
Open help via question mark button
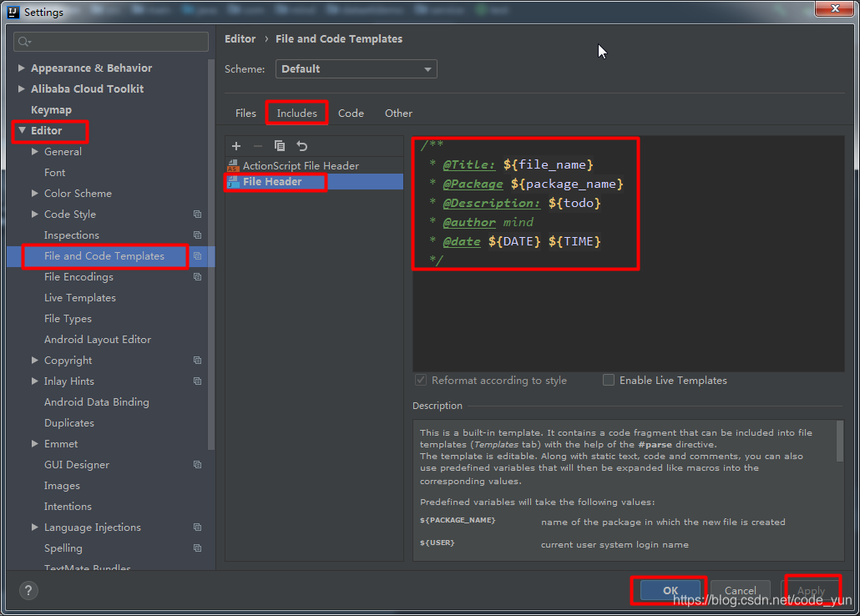pos(28,591)
